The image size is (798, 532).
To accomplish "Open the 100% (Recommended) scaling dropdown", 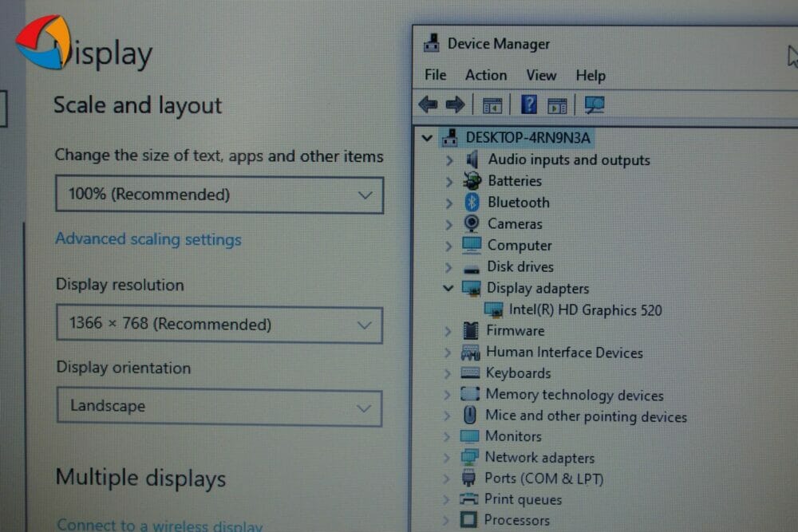I will tap(219, 195).
